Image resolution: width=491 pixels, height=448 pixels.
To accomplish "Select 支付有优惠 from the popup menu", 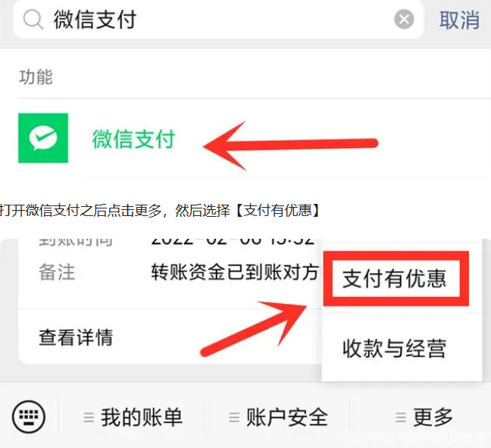I will tap(396, 278).
